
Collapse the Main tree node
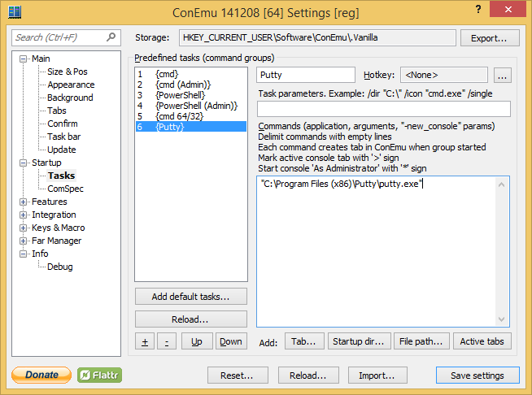coord(24,59)
